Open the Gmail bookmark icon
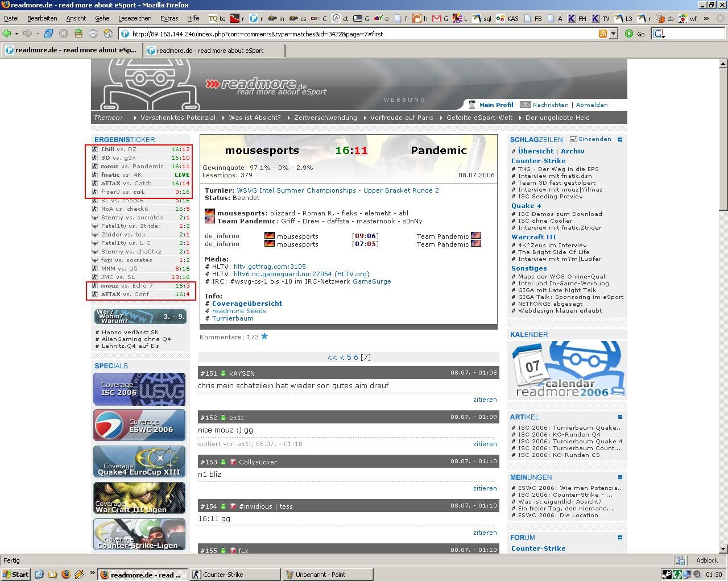 (x=436, y=18)
